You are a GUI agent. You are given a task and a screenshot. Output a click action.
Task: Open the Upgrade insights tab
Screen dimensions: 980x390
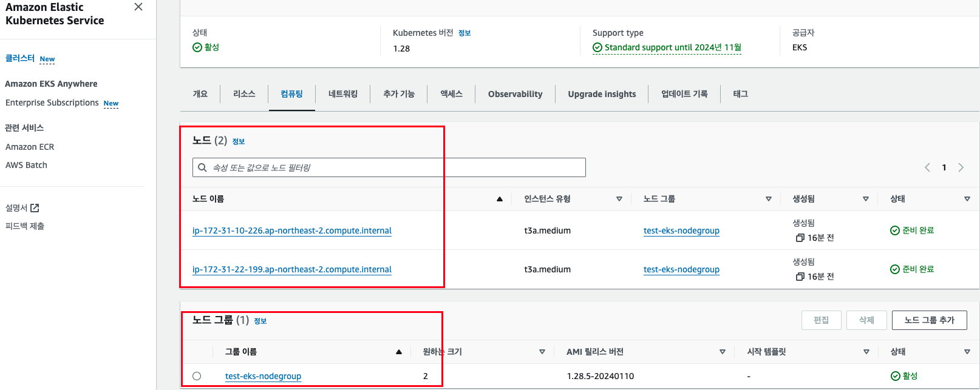click(602, 94)
